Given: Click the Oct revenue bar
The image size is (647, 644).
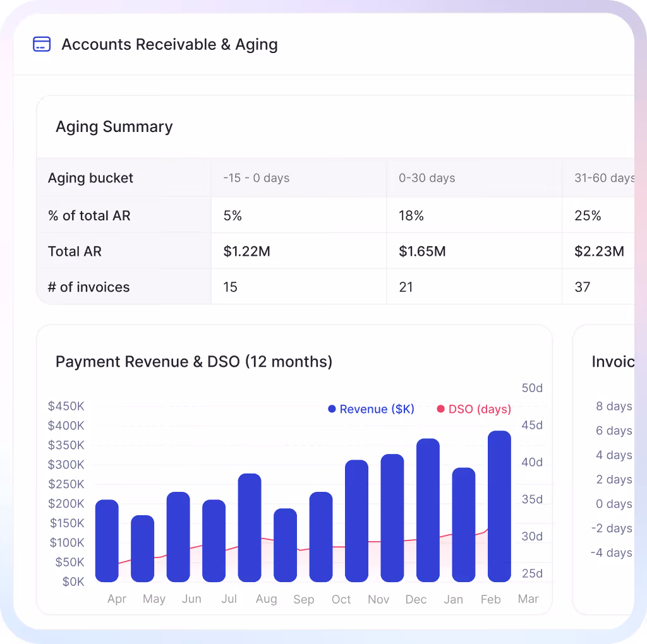Looking at the screenshot, I should click(x=321, y=537).
